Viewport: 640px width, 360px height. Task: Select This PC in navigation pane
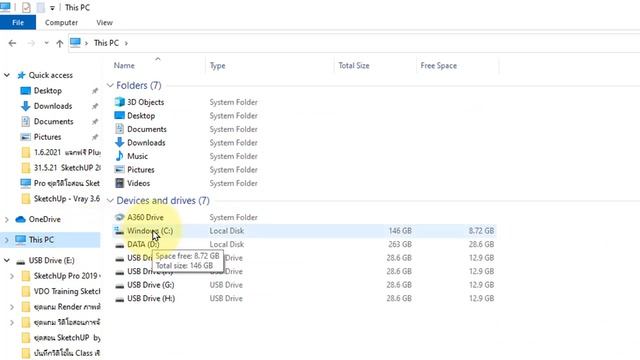[41, 240]
